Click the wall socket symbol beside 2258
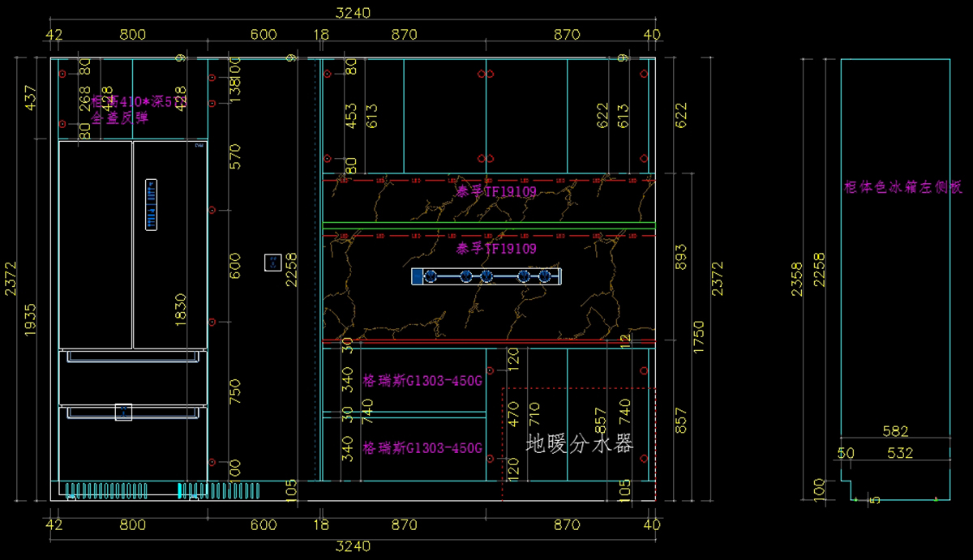The width and height of the screenshot is (973, 560). (272, 263)
